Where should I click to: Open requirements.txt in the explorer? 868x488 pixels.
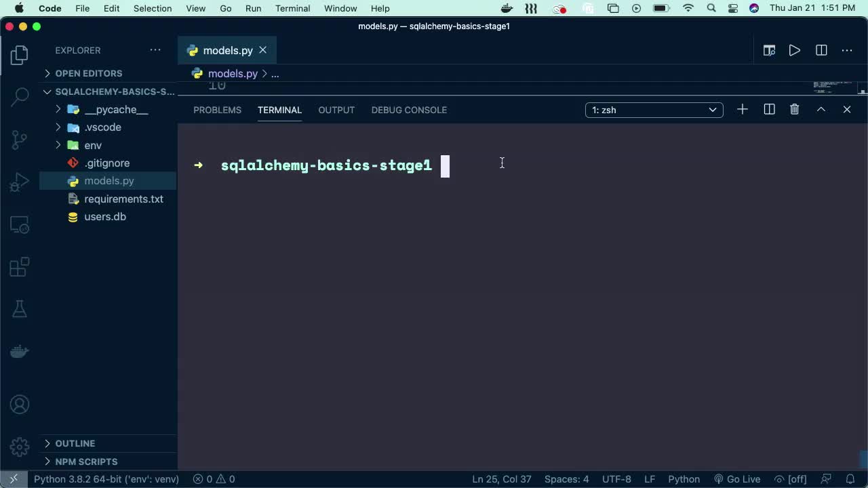pos(123,199)
